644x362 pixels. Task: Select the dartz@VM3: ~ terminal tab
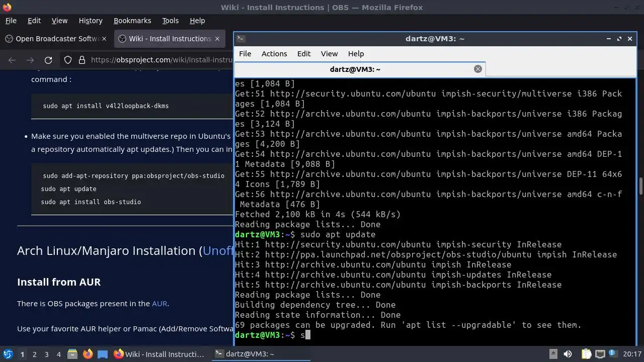(x=360, y=69)
